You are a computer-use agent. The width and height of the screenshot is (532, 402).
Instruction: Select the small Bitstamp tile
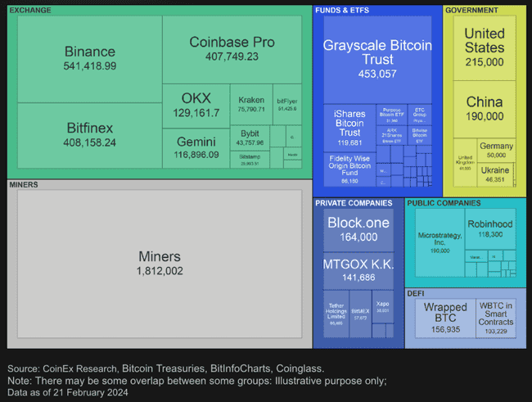(250, 160)
